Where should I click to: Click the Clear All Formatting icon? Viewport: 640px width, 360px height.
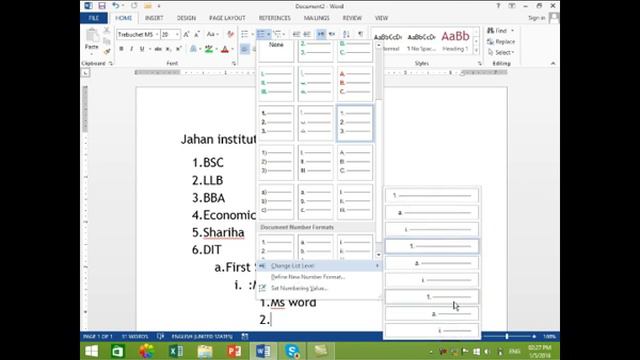(231, 34)
